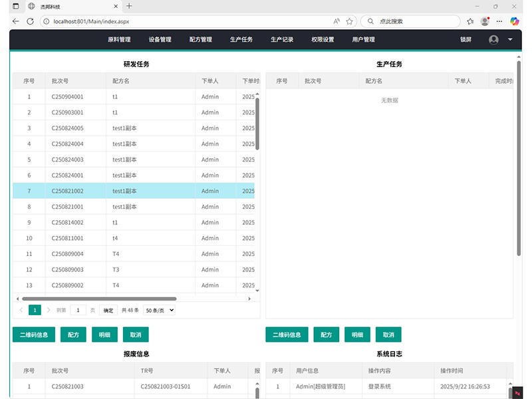532x399 pixels.
Task: Open the Copilot icon in browser toolbar
Action: point(514,21)
